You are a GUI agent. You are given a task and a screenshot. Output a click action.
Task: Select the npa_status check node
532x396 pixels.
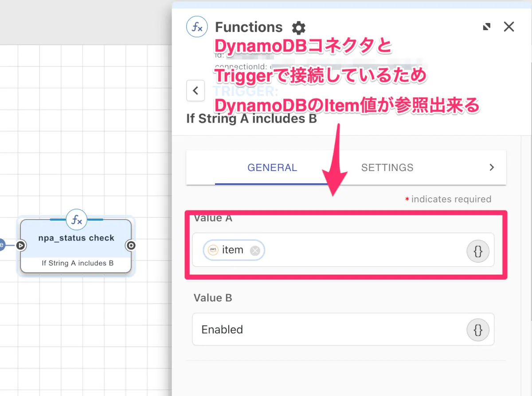click(x=76, y=239)
